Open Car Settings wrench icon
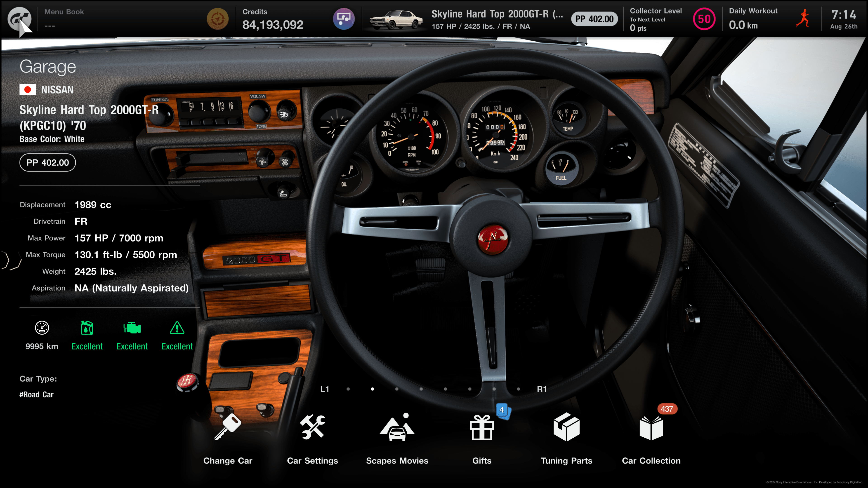The width and height of the screenshot is (868, 488). coord(312,427)
